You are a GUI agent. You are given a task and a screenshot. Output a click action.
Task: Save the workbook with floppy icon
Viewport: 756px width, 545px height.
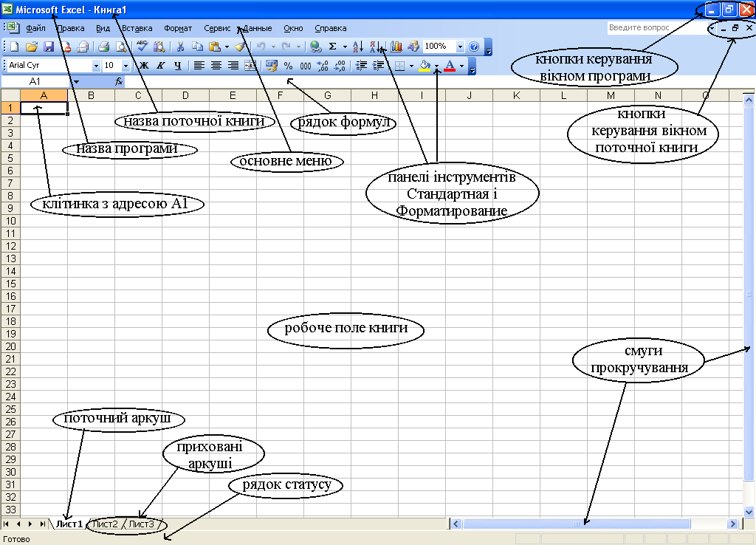click(x=49, y=47)
